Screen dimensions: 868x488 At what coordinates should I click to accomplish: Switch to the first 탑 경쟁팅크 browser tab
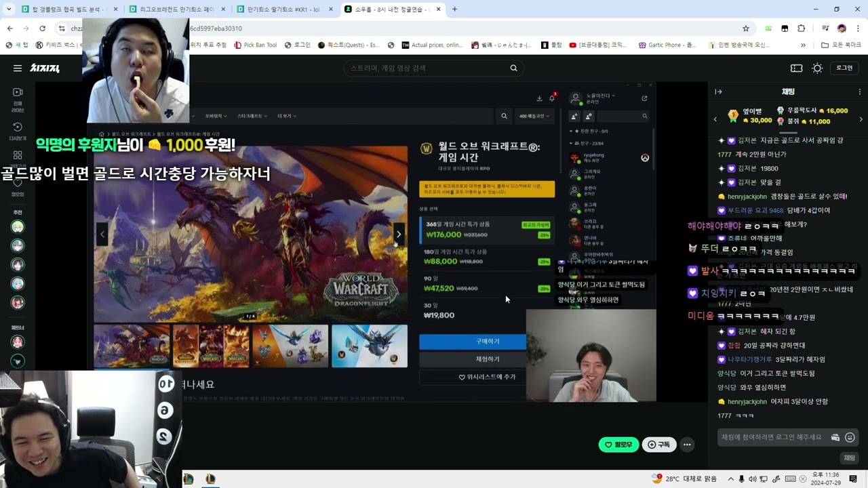pos(68,9)
